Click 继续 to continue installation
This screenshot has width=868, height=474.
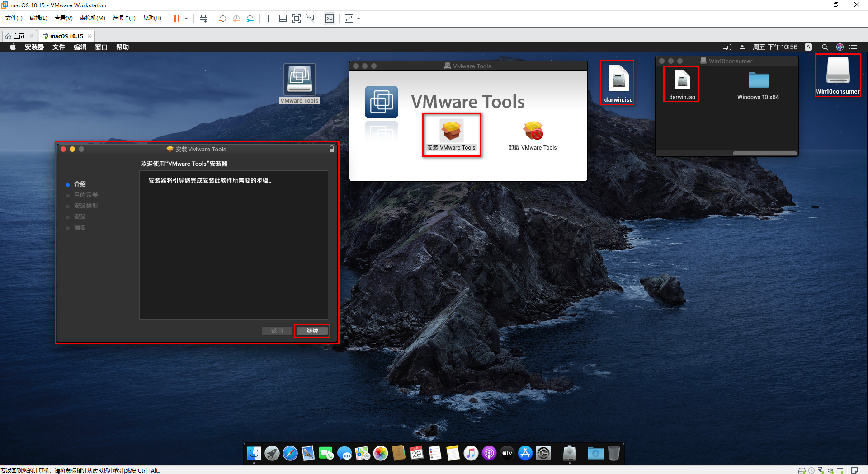pos(312,331)
